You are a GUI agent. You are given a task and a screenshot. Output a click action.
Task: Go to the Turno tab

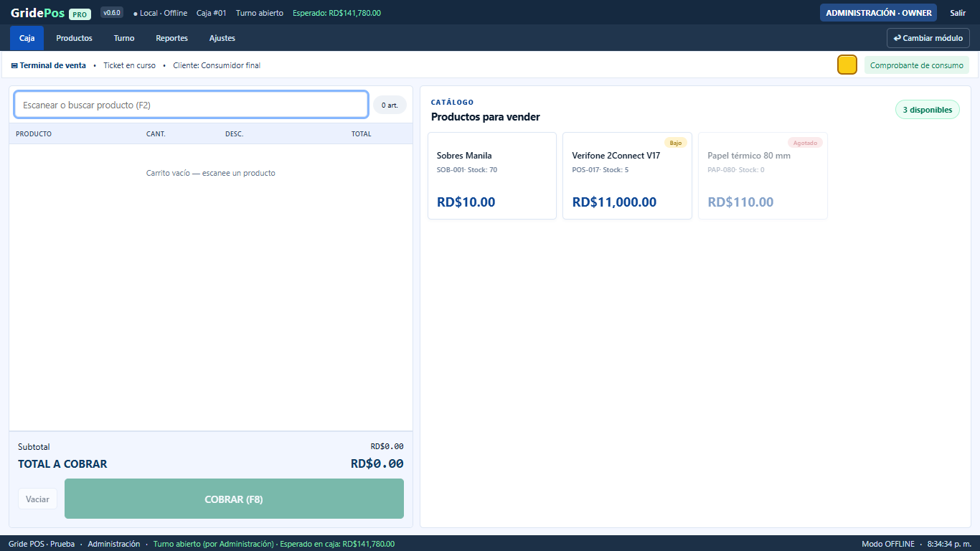click(x=124, y=38)
